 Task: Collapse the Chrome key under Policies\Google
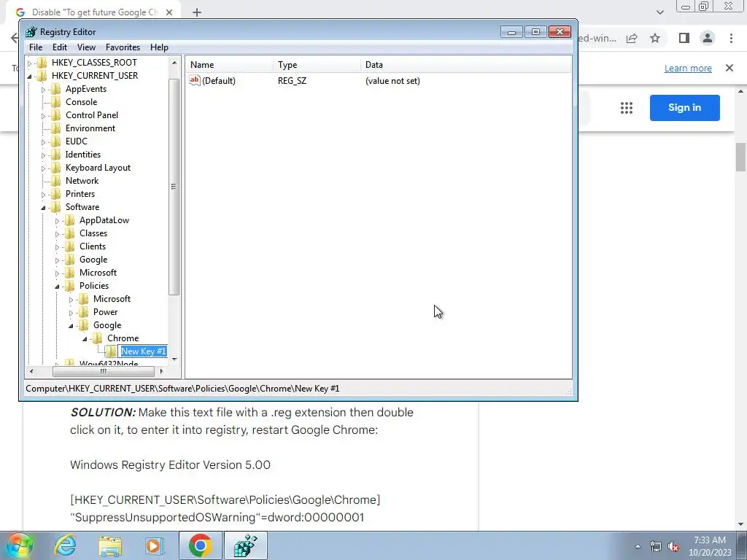pos(85,339)
